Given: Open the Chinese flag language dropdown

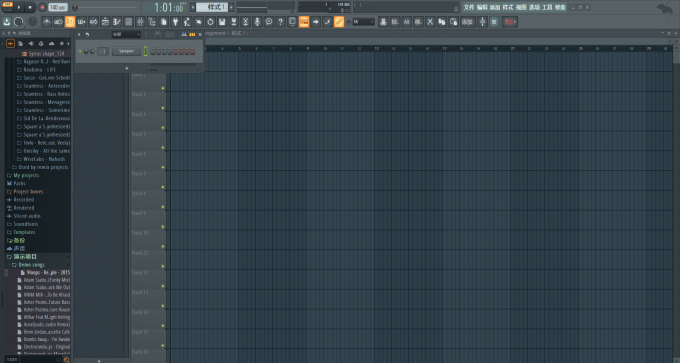Looking at the screenshot, I should (x=510, y=22).
